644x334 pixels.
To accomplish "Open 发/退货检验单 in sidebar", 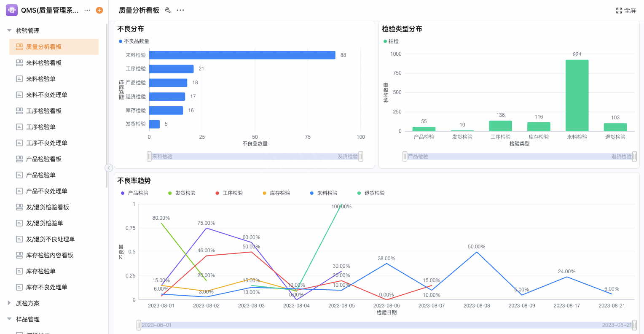I will (45, 223).
